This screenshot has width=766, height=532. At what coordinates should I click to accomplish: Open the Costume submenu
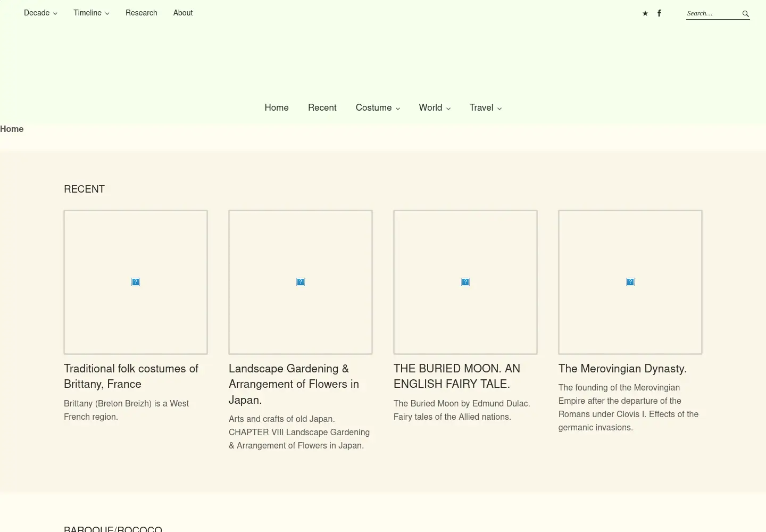click(x=378, y=107)
